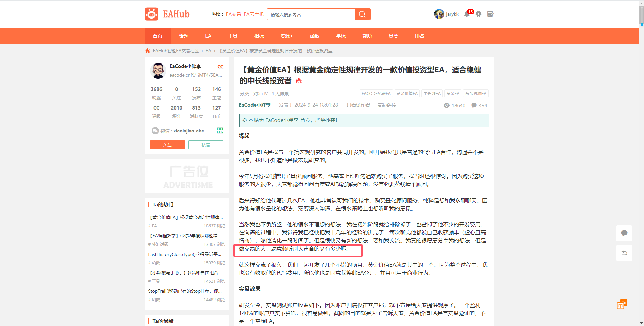
Task: Open EaCode小胖李 profile avatar
Action: point(158,71)
